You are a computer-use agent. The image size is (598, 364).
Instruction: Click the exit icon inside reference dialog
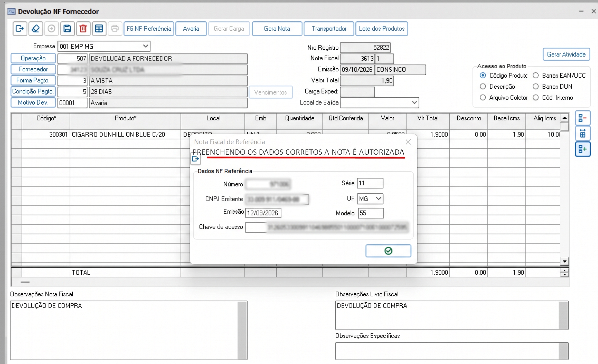[x=195, y=159]
